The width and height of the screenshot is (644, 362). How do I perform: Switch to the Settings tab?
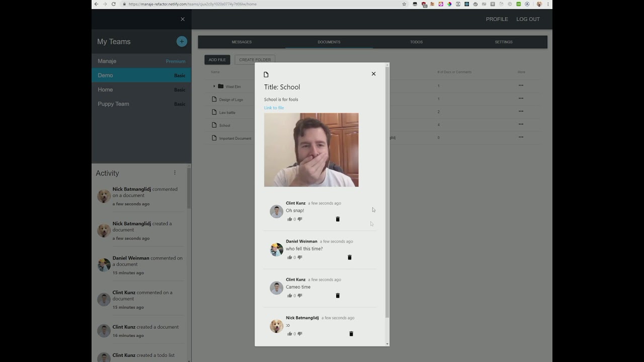click(x=504, y=42)
